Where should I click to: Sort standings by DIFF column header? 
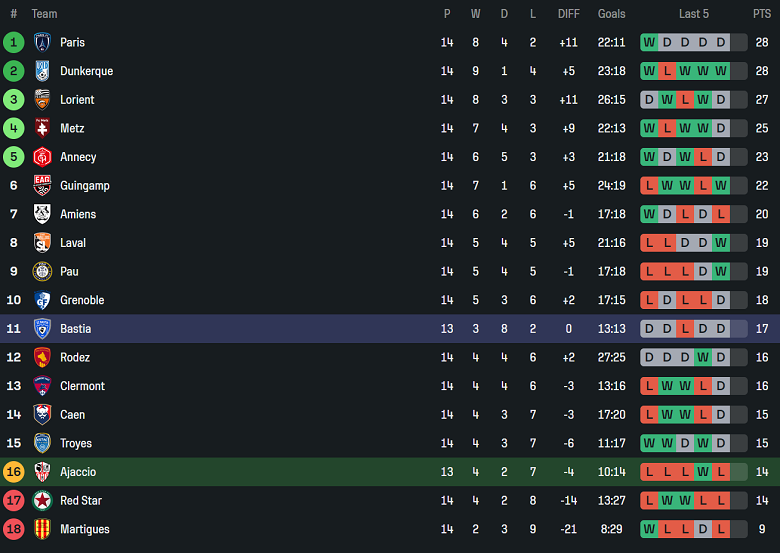point(569,14)
